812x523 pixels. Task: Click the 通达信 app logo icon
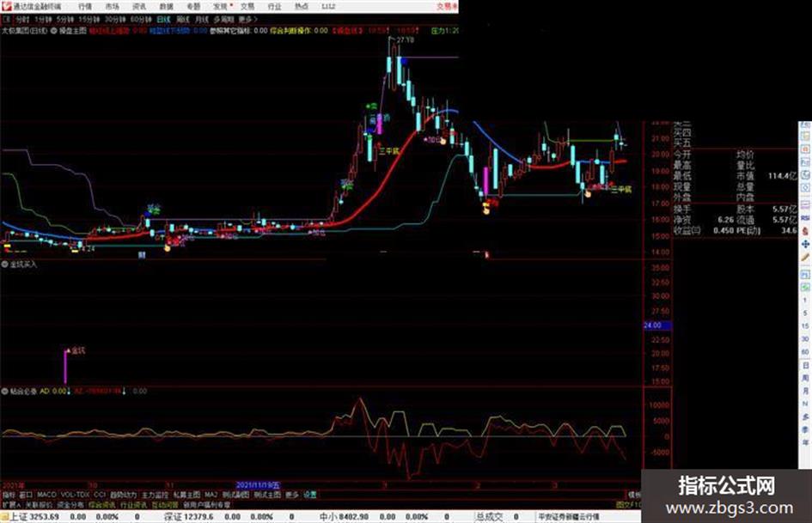(6, 6)
